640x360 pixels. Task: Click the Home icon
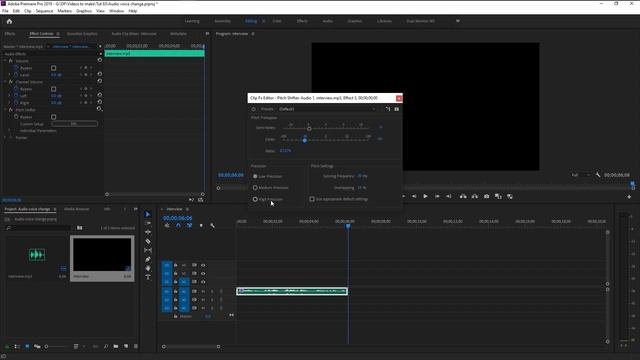(x=9, y=21)
